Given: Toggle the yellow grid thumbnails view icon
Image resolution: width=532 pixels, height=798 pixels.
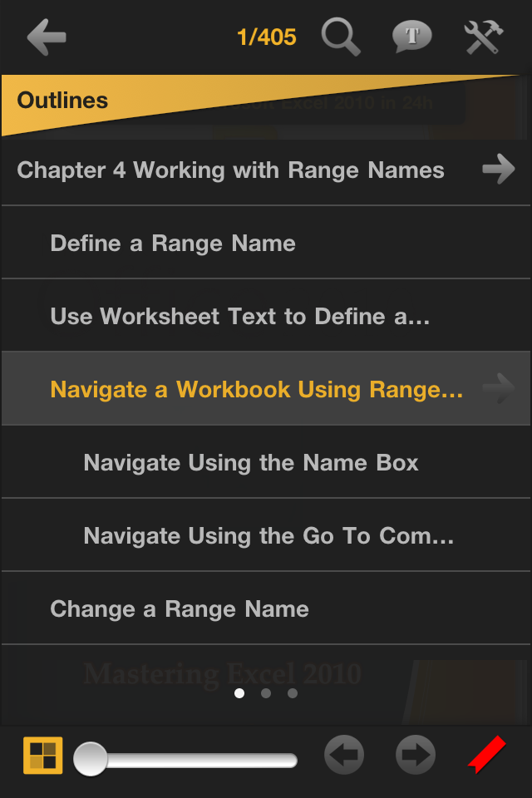Looking at the screenshot, I should click(43, 756).
